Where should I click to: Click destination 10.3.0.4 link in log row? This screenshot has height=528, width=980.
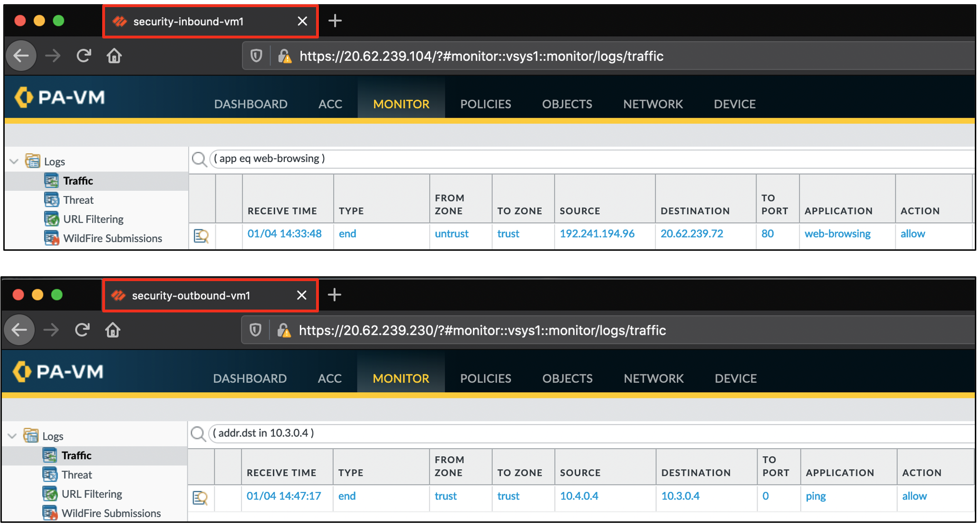click(680, 496)
